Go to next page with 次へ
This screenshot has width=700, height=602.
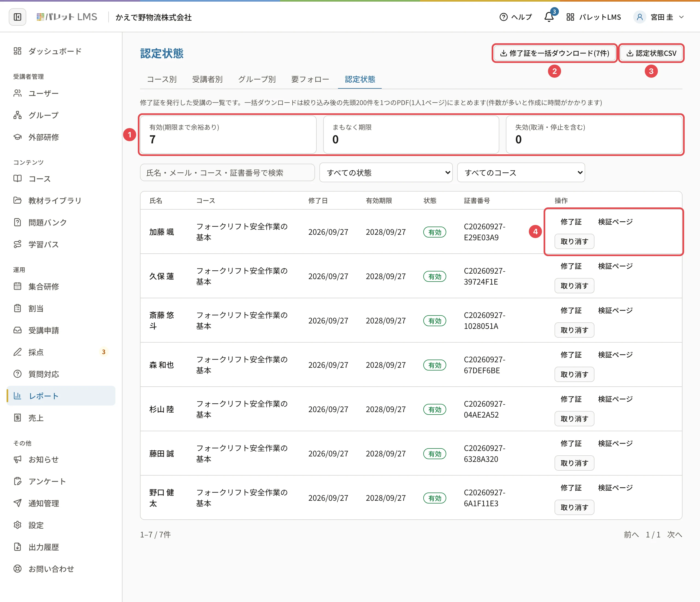(x=675, y=534)
